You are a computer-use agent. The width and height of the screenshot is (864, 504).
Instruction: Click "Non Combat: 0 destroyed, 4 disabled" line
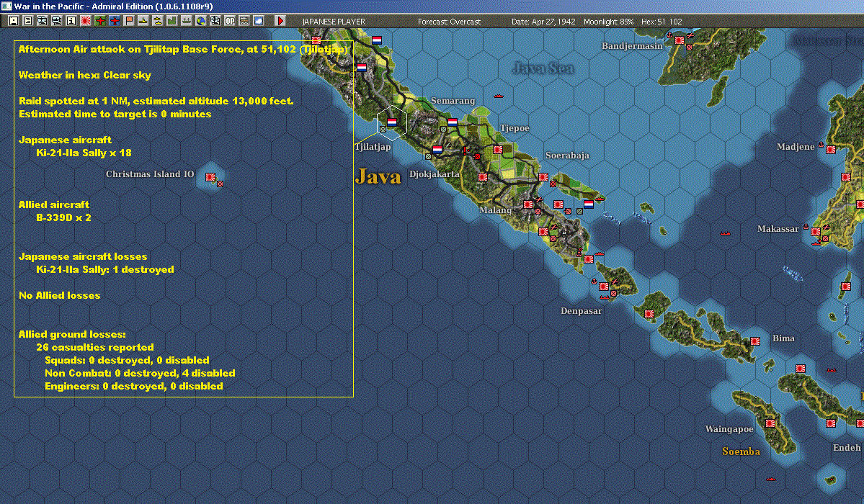[x=140, y=373]
